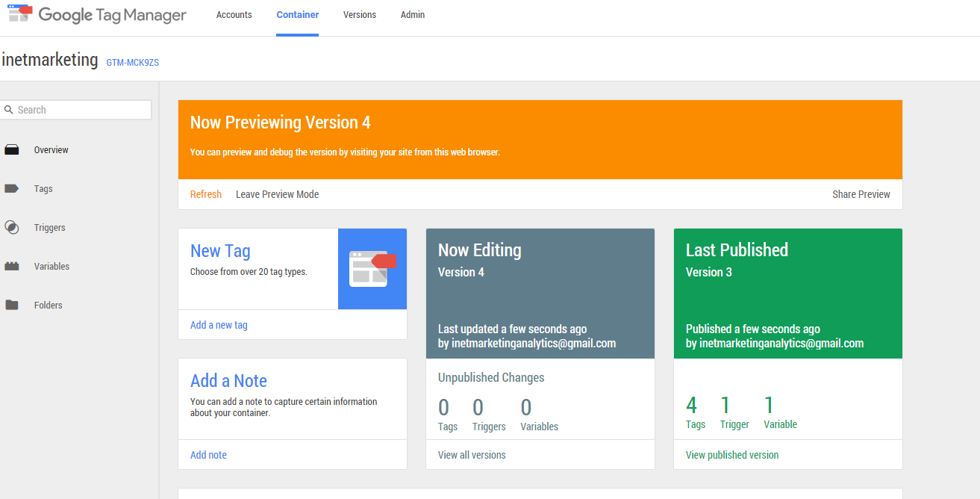Click 'Last updated a few seconds ago' text
Viewport: 980px width, 499px height.
[x=513, y=329]
